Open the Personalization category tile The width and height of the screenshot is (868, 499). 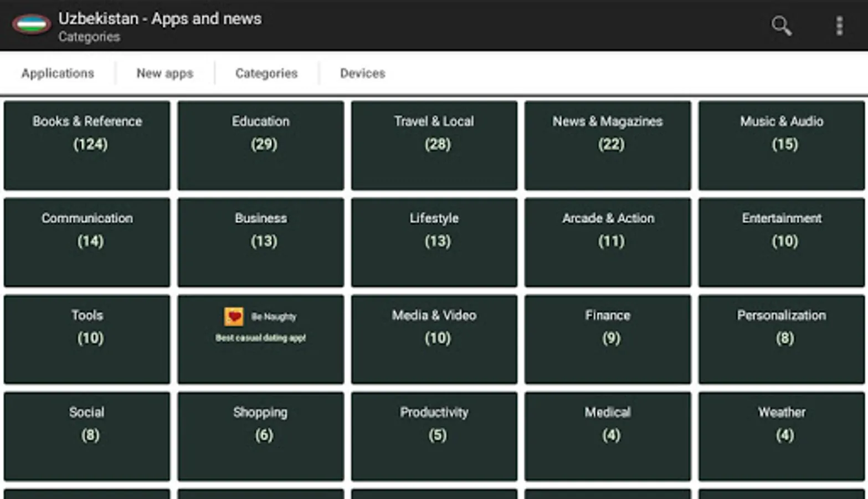pos(782,339)
